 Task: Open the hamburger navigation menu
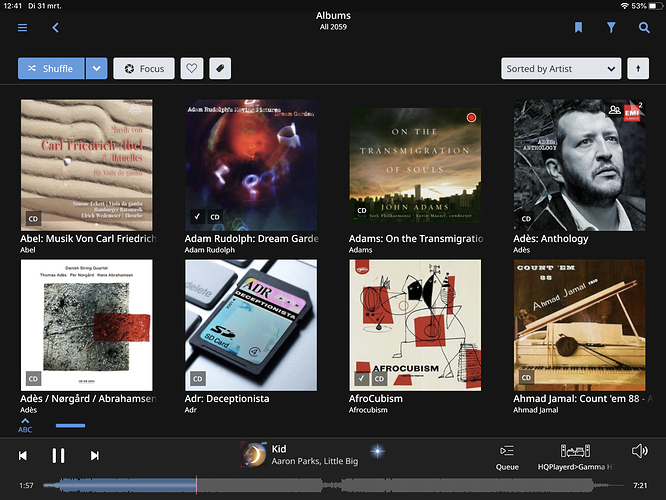(x=23, y=28)
